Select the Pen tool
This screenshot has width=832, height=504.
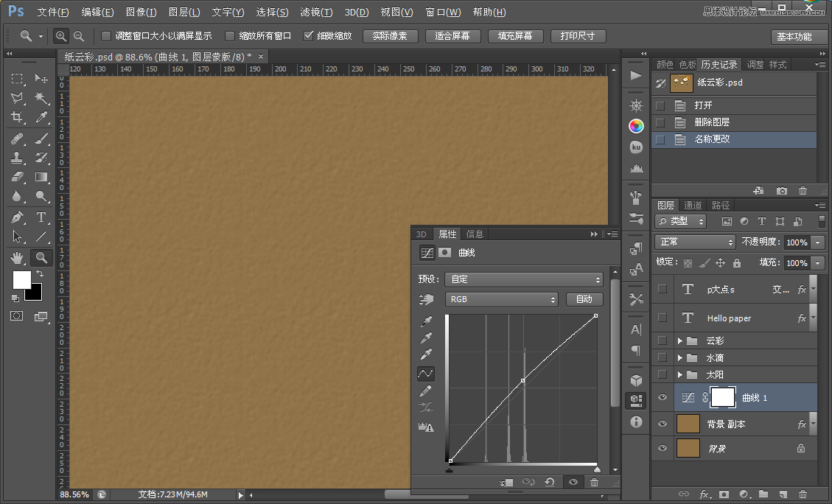(x=17, y=217)
